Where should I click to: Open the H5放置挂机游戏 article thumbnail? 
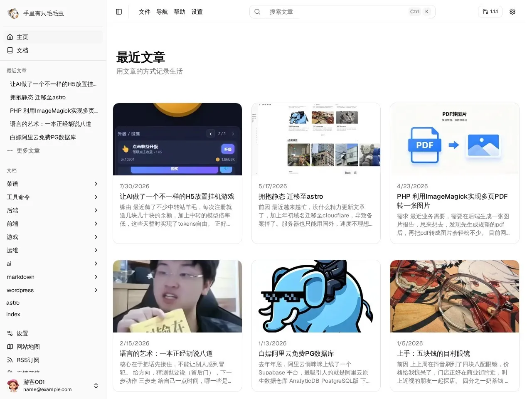tap(177, 139)
